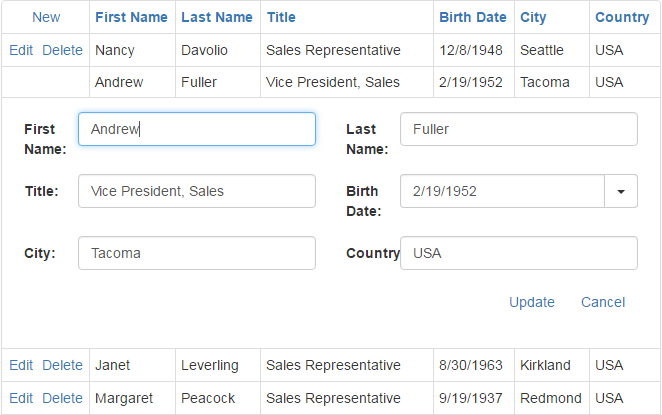Delete Margaret Peacock's row
Viewport: 662px width, 415px height.
coord(62,398)
